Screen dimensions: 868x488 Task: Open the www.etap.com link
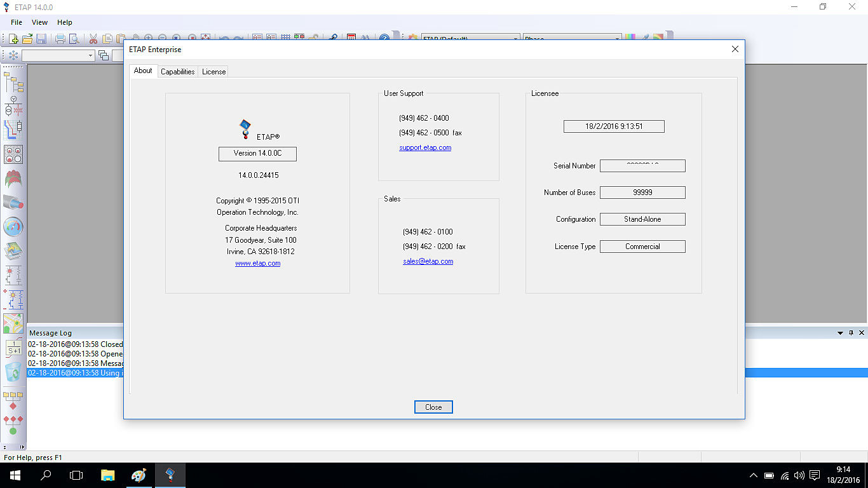coord(257,263)
